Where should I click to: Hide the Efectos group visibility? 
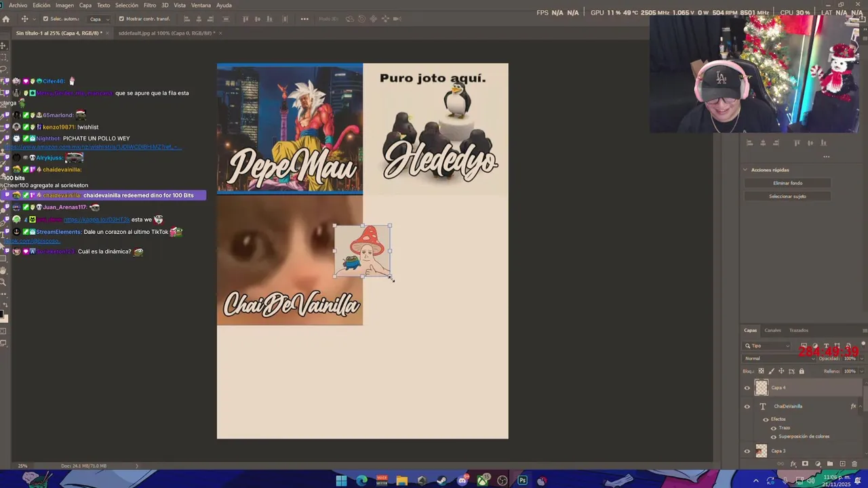tap(766, 420)
